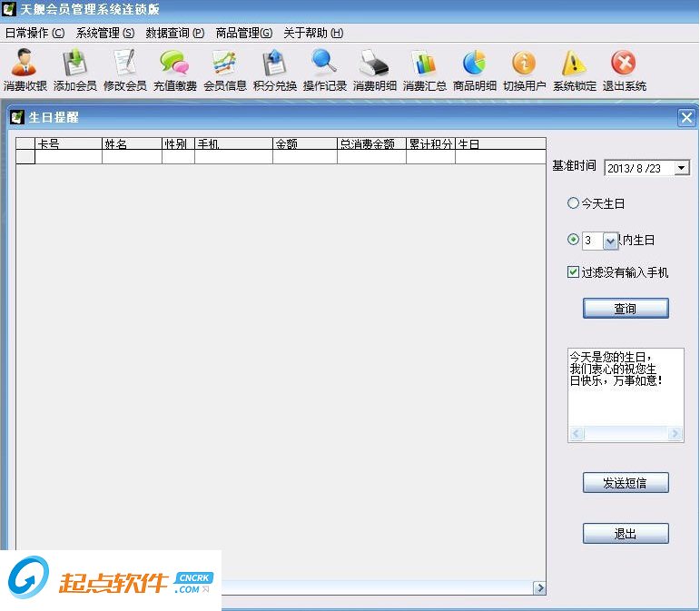Click the 积分兑换 points exchange icon
The image size is (700, 611).
coord(274,70)
